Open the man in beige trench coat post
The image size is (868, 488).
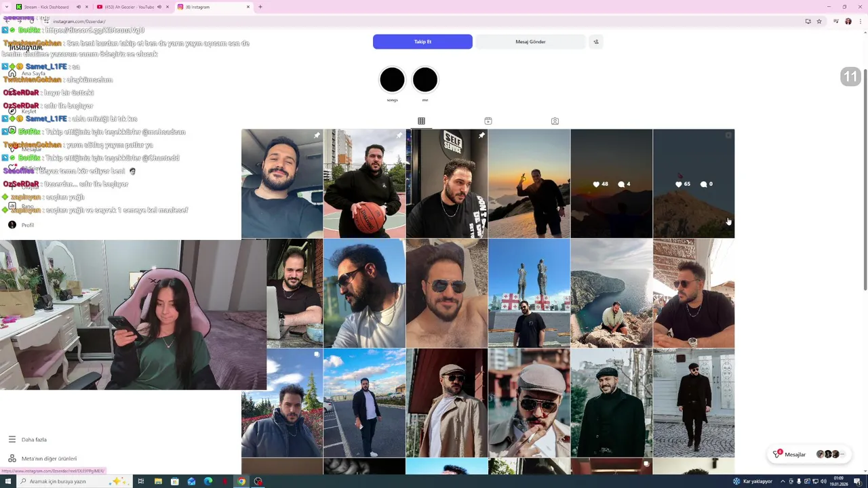pyautogui.click(x=447, y=403)
